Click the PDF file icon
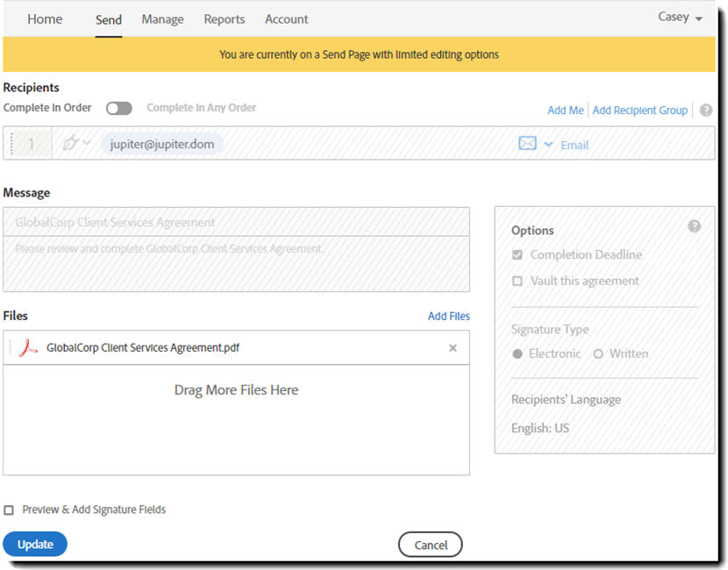Viewport: 728px width, 570px height. (x=28, y=347)
